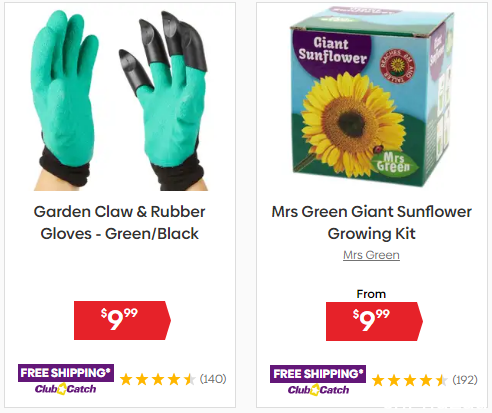The height and width of the screenshot is (413, 492).
Task: Click the Free Shipping badge under the sunflower kit
Action: tap(318, 374)
